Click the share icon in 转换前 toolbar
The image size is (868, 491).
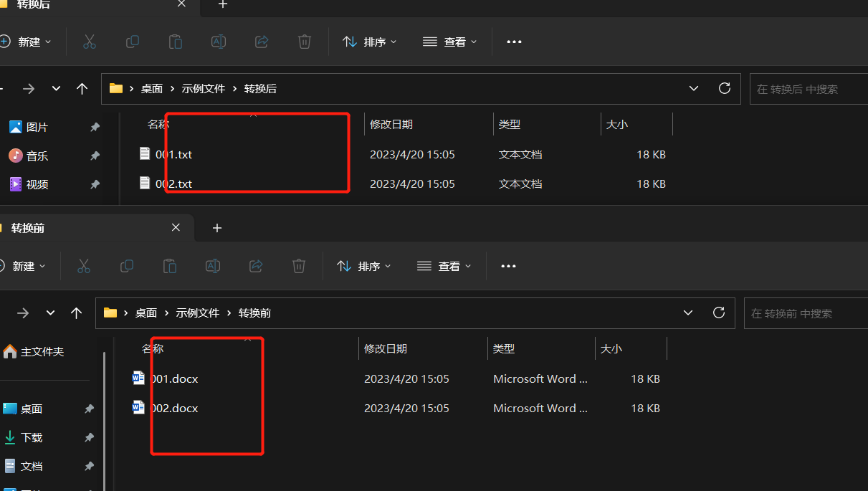[x=256, y=266]
